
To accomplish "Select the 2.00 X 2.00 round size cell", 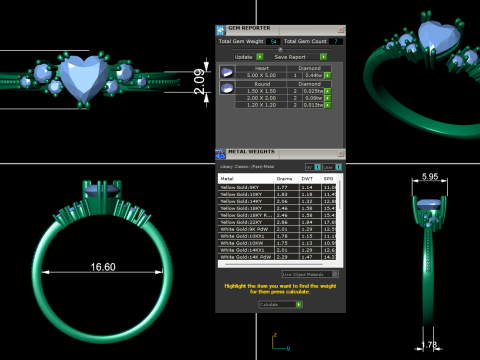I will [261, 98].
